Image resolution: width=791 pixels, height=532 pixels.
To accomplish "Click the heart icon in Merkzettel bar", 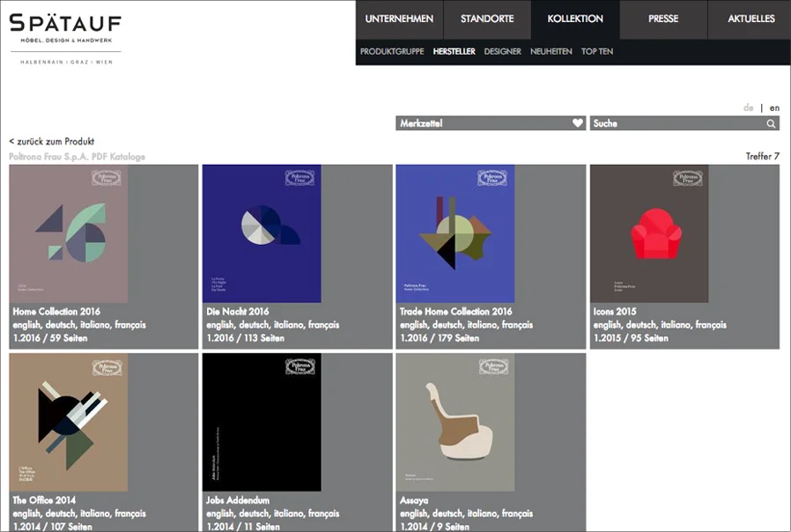I will (x=578, y=123).
